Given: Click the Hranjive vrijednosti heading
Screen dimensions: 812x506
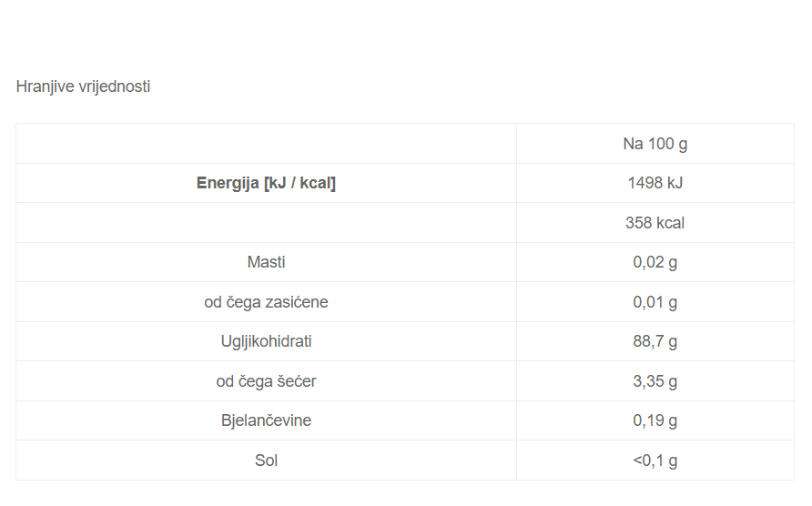Looking at the screenshot, I should click(x=83, y=87).
